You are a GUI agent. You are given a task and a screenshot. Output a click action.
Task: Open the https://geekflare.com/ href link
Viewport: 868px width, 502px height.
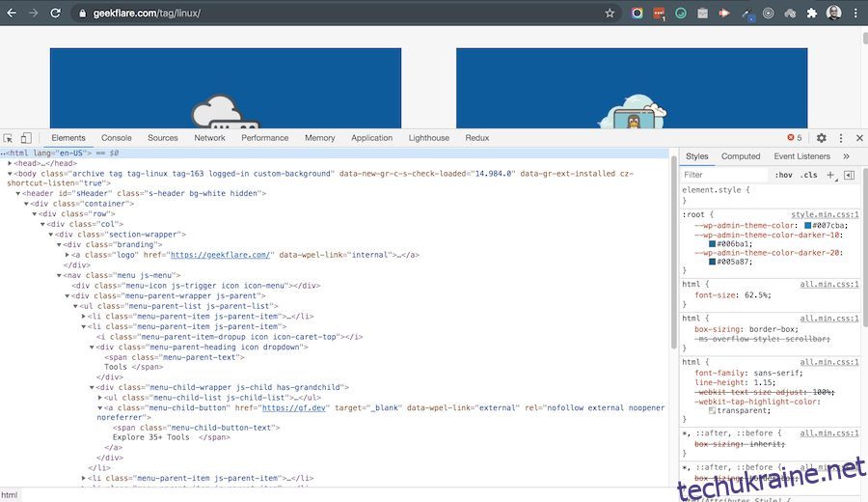(220, 255)
